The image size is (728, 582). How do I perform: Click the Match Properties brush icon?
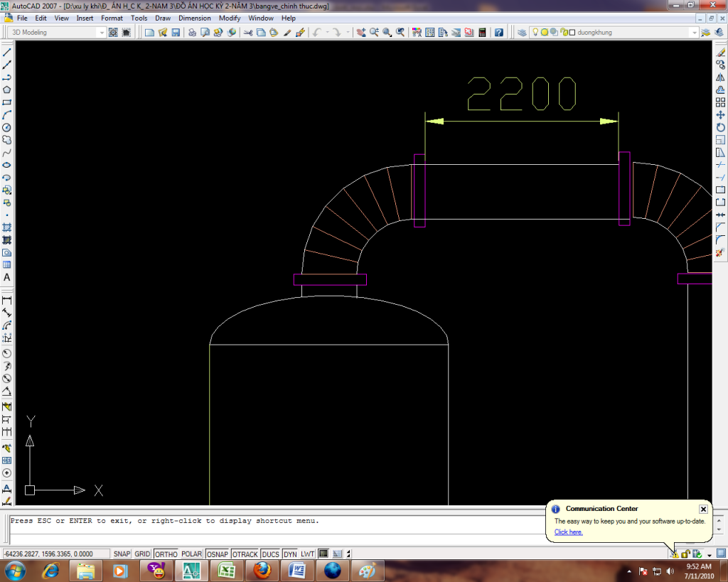(287, 33)
